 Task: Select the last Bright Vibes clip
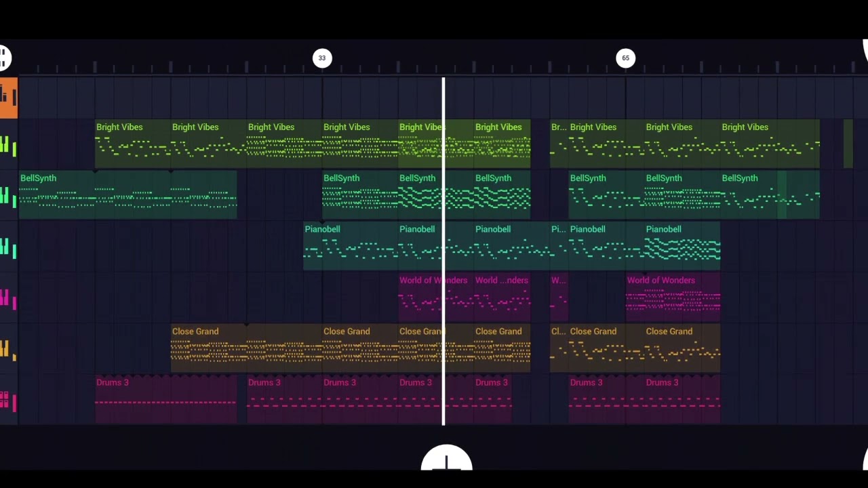(x=770, y=144)
